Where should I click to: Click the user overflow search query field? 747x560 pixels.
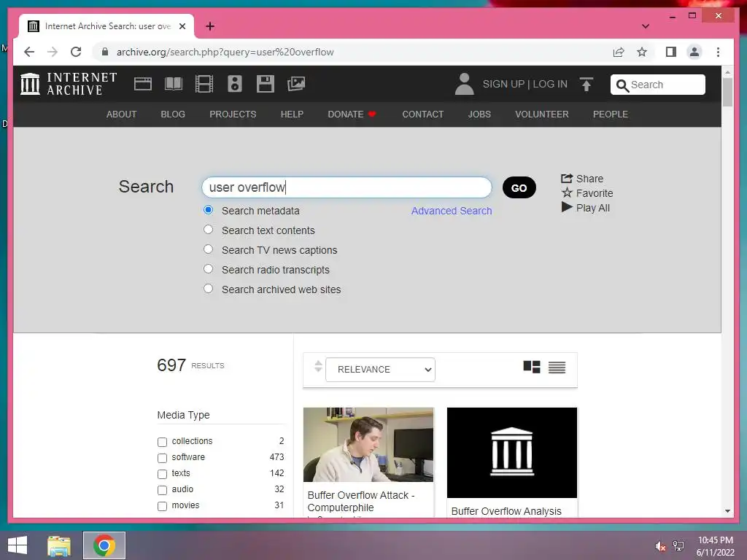347,187
